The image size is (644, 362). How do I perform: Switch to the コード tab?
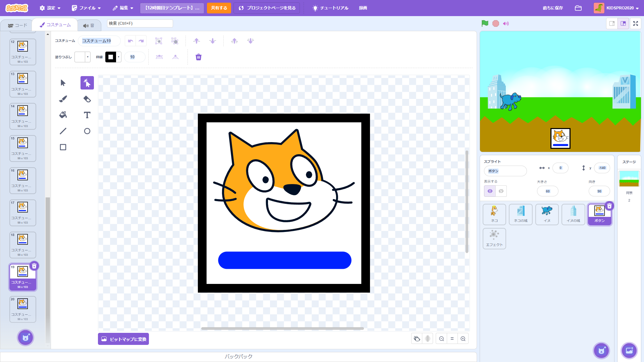point(17,25)
